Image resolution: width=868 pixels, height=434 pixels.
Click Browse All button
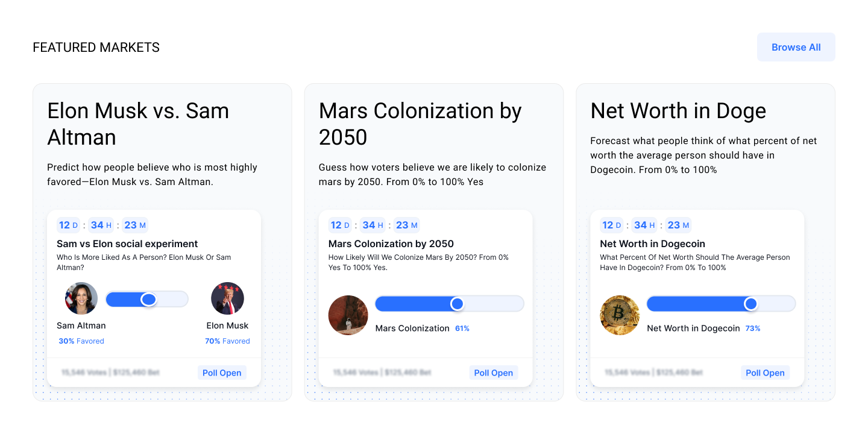(x=796, y=47)
